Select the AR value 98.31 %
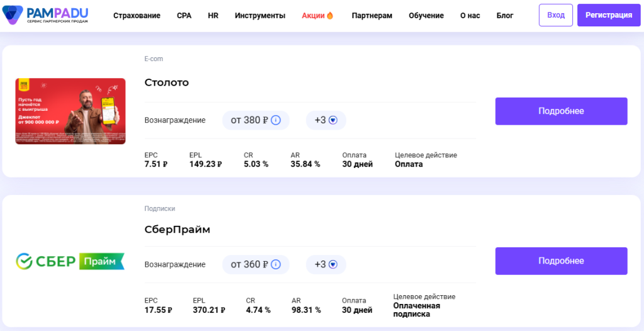 tap(306, 310)
